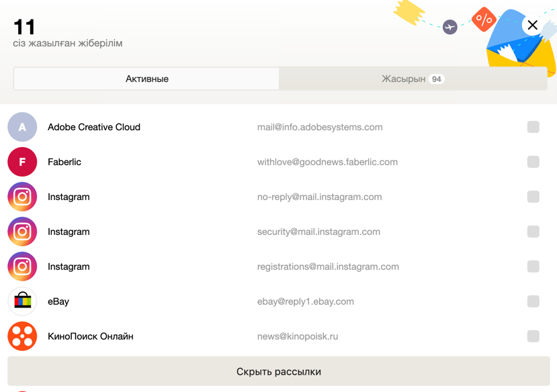Image resolution: width=557 pixels, height=392 pixels.
Task: Select checkbox for security@mail.instagram.com
Action: pos(533,232)
